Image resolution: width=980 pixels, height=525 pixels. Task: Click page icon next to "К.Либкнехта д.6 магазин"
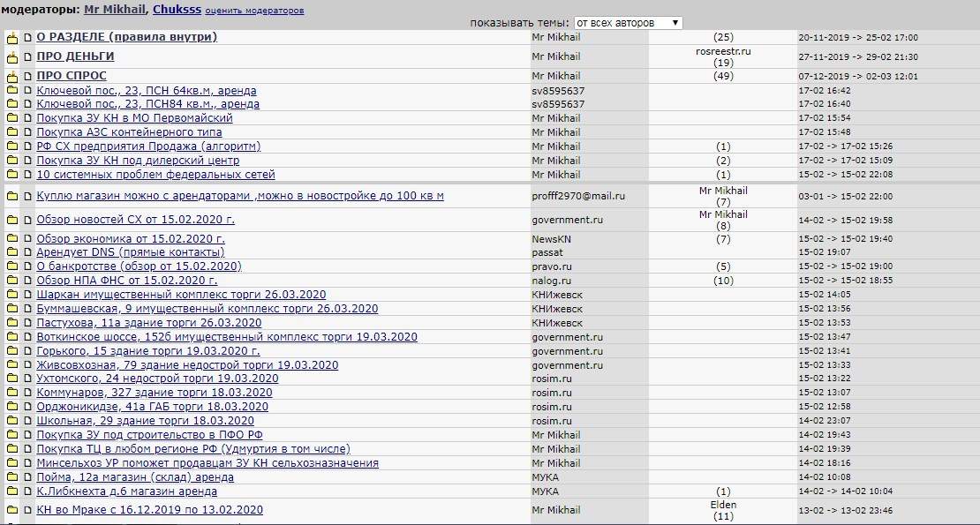click(27, 491)
